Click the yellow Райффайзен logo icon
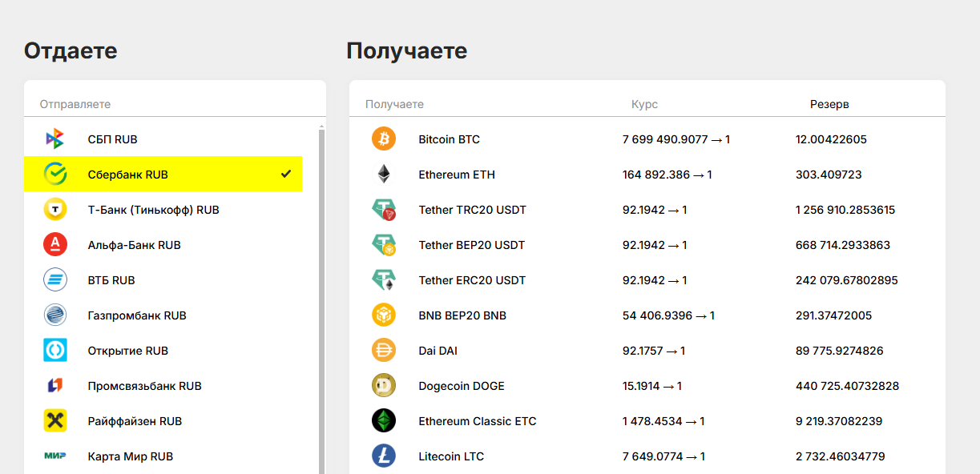Image resolution: width=980 pixels, height=474 pixels. click(55, 421)
